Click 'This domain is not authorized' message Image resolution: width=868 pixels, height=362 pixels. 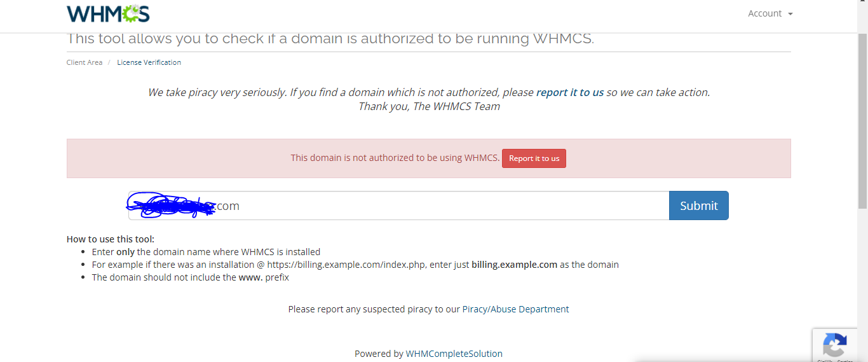pos(395,158)
